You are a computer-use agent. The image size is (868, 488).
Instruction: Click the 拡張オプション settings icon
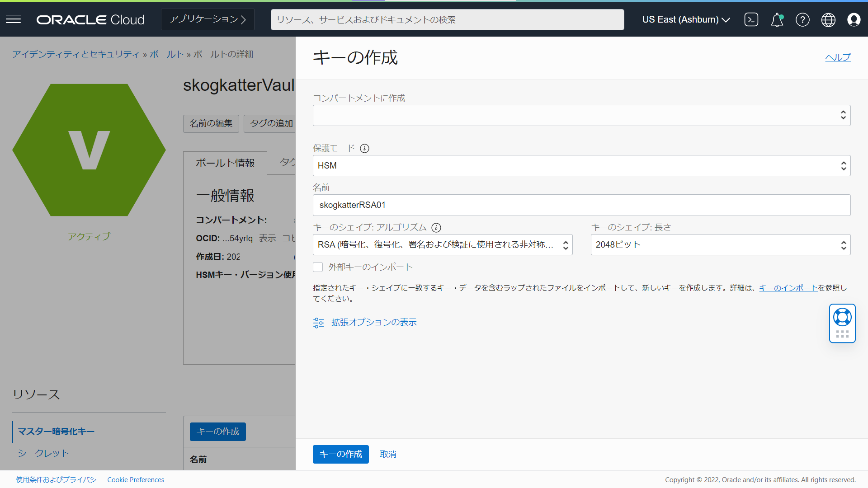(x=318, y=322)
